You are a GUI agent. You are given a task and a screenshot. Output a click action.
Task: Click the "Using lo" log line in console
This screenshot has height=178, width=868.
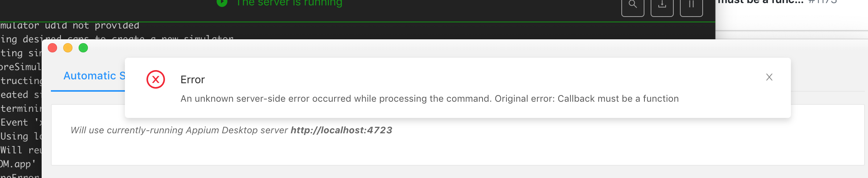point(21,136)
